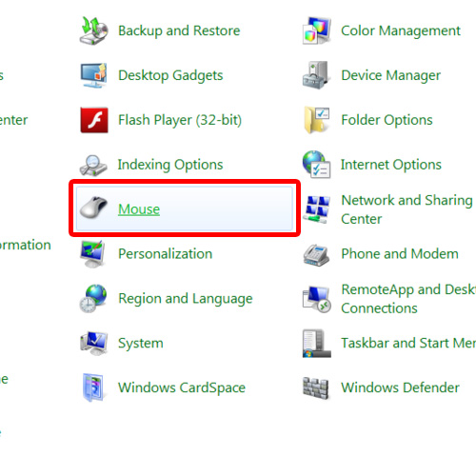Open the Personalization link
The image size is (476, 476).
click(x=165, y=254)
